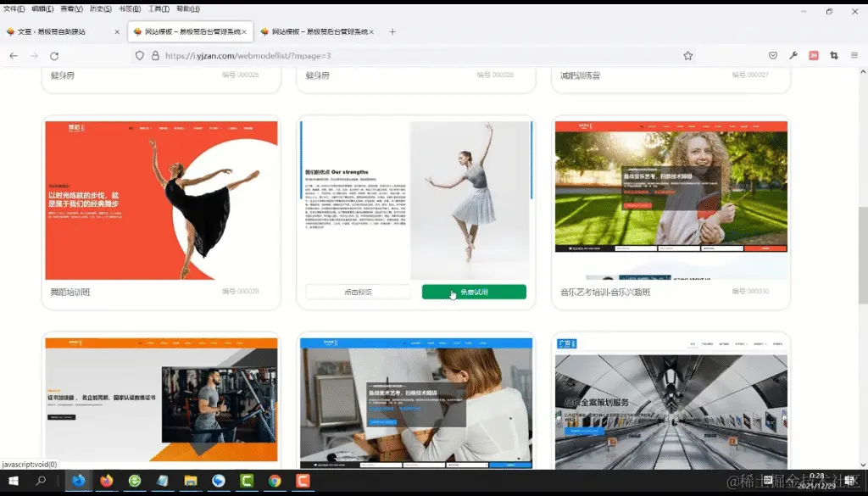Reload the current page
This screenshot has height=496, width=868.
tap(54, 56)
